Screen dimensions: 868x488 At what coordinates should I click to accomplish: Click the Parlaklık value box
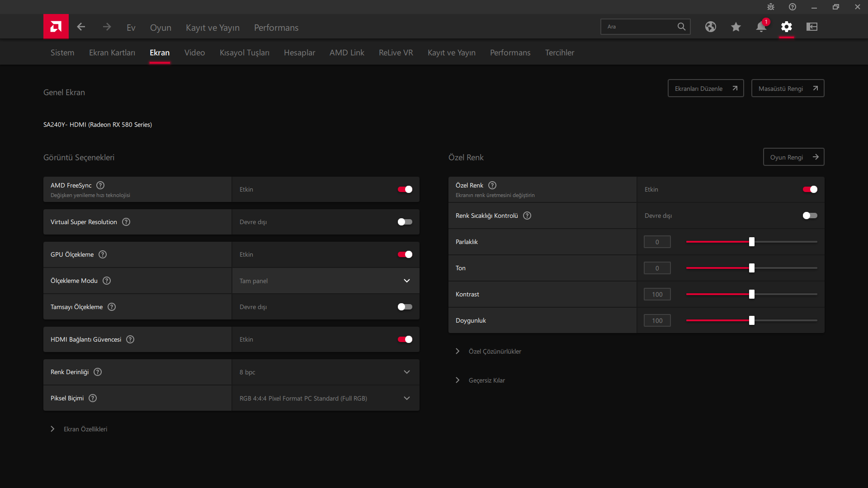pyautogui.click(x=657, y=242)
